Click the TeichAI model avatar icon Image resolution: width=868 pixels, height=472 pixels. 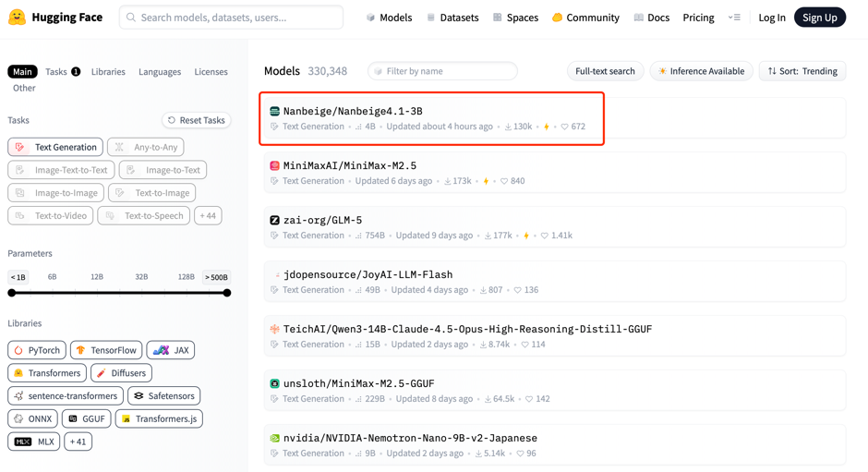(x=274, y=329)
